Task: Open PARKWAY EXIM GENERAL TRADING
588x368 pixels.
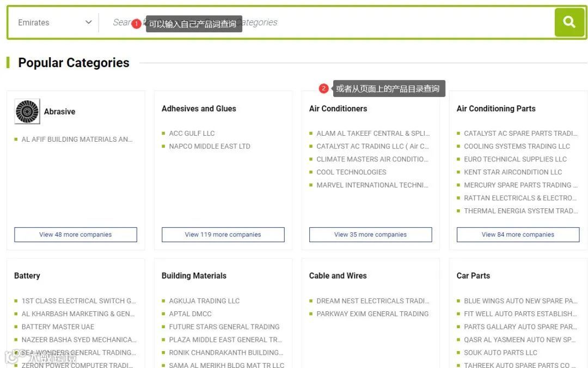Action: tap(372, 313)
